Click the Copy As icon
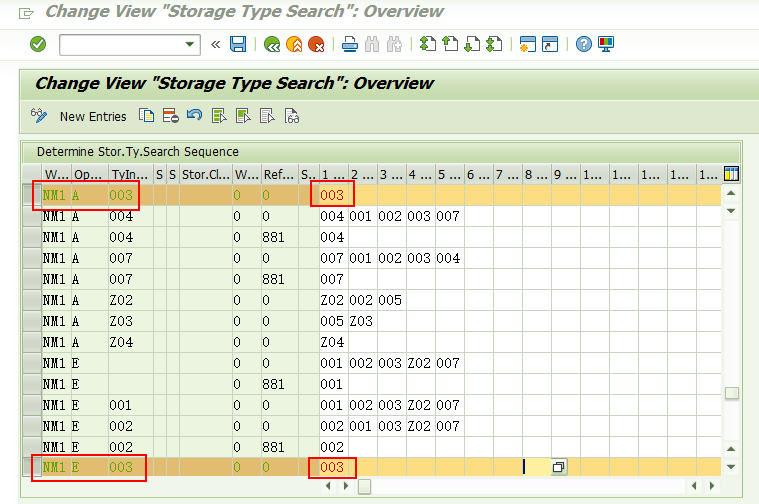The image size is (759, 504). pos(147,116)
